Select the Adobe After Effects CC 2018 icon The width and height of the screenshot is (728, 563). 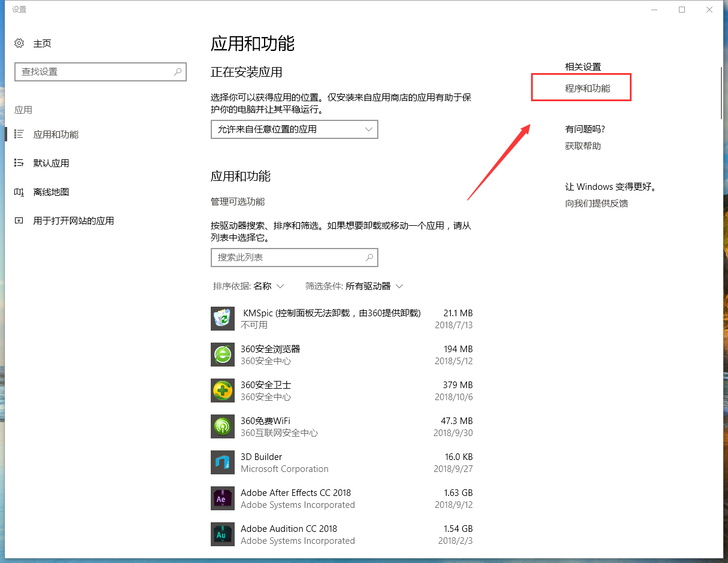[222, 498]
